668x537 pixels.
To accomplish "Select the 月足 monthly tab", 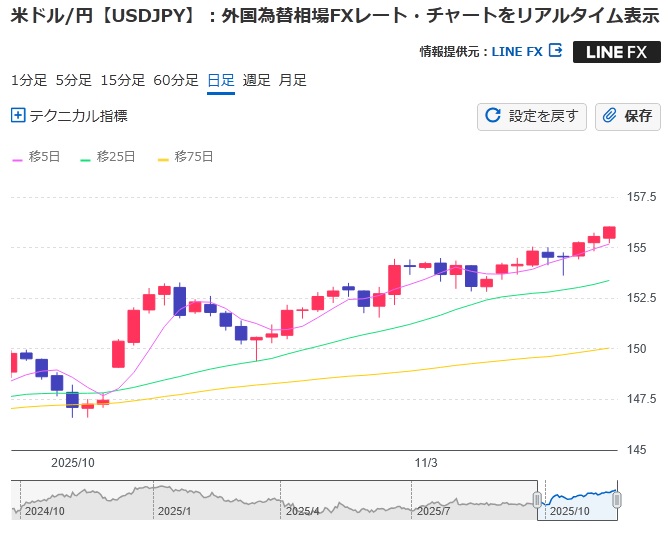I will [293, 81].
